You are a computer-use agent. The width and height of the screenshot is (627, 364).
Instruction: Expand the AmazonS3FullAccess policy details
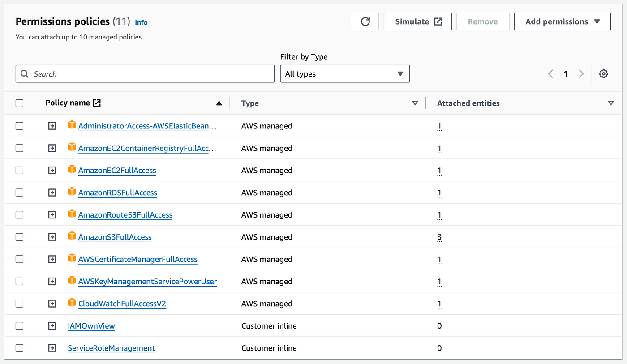[52, 237]
